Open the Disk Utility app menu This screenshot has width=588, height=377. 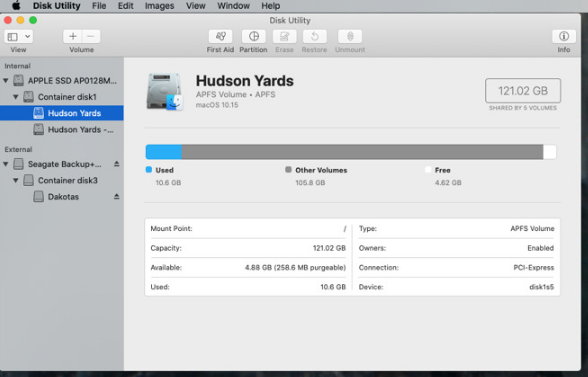57,6
